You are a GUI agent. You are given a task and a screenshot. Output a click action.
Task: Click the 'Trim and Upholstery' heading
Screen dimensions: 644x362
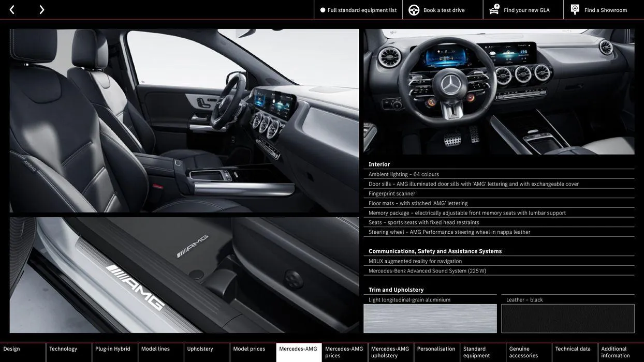click(x=396, y=290)
